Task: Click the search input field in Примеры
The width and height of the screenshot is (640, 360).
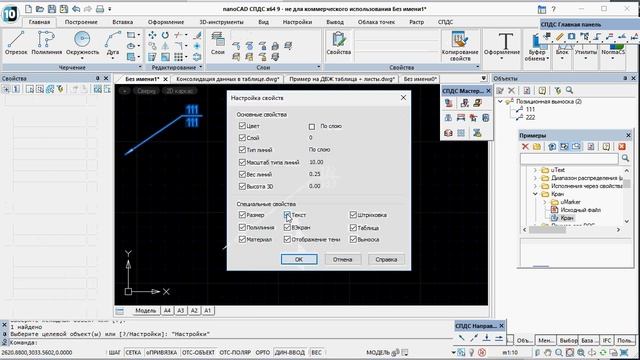Action: (569, 158)
